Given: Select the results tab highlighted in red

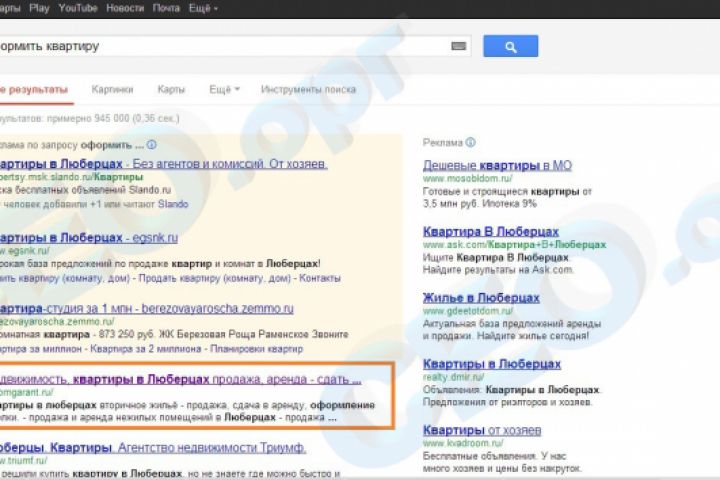Looking at the screenshot, I should pos(34,90).
